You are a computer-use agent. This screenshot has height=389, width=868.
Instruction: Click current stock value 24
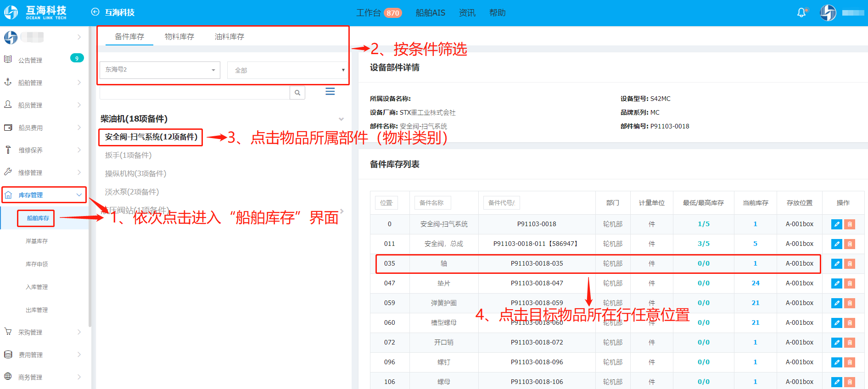tap(756, 283)
